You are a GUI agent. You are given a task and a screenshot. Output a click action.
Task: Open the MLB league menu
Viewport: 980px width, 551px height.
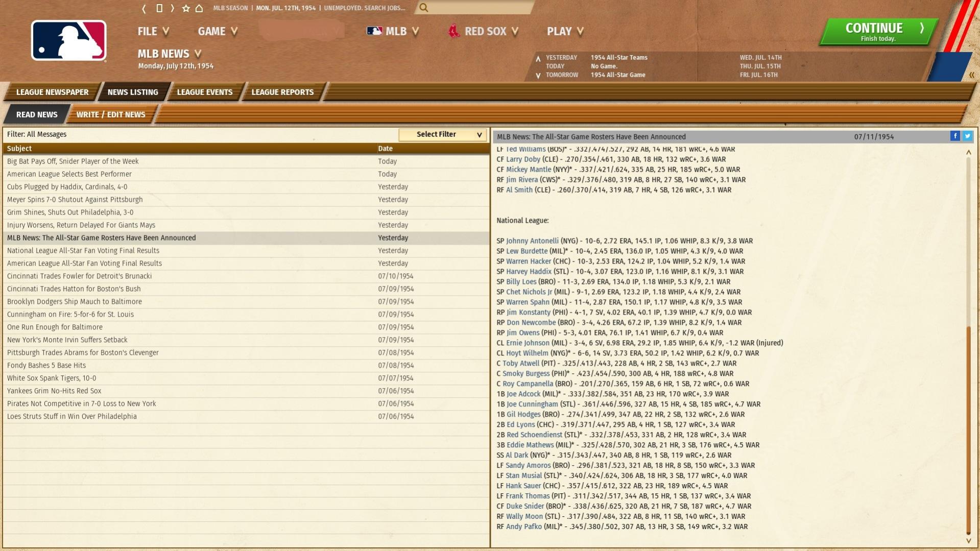[x=393, y=31]
